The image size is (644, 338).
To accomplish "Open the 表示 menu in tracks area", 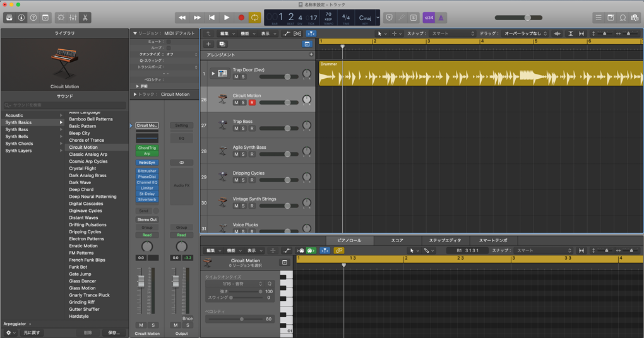I will (x=268, y=33).
